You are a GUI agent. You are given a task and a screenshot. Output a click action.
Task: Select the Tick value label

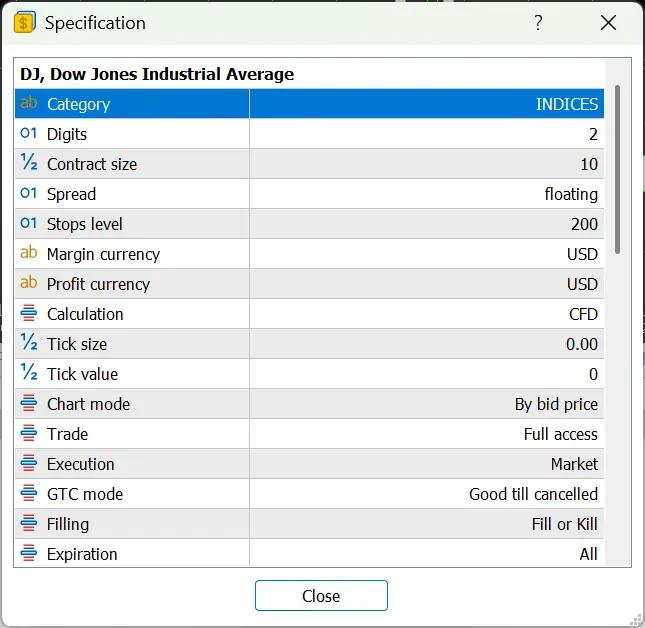tap(82, 374)
